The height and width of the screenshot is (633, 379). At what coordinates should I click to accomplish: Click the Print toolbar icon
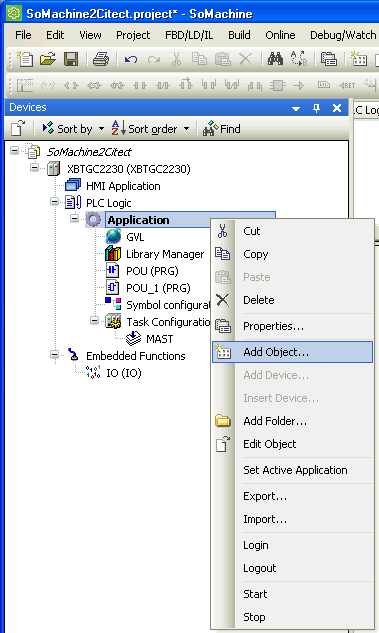click(x=101, y=59)
